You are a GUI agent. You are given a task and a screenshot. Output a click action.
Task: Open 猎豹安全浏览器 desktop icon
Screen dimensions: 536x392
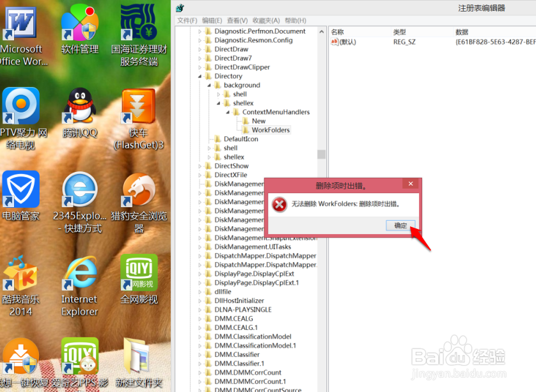pyautogui.click(x=138, y=190)
